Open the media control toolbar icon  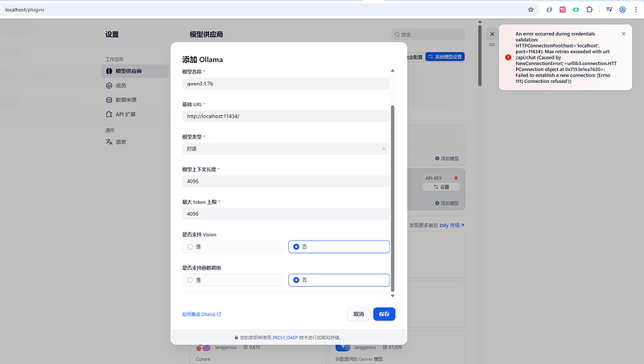(609, 10)
